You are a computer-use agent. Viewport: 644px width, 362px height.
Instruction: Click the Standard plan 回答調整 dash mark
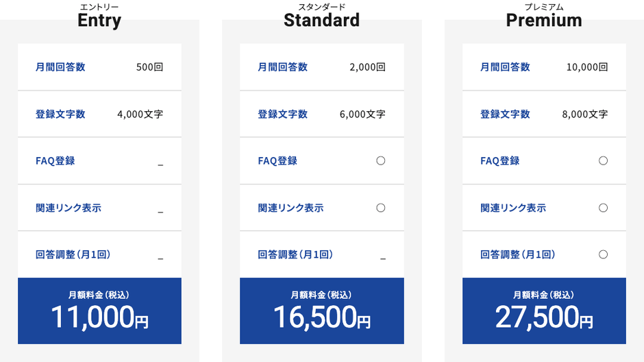pos(382,258)
